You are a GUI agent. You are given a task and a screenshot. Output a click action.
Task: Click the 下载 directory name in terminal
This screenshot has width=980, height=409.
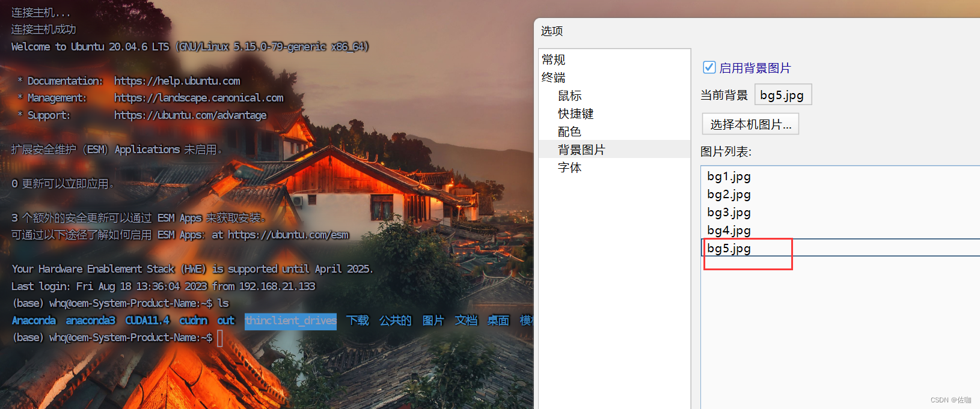357,321
